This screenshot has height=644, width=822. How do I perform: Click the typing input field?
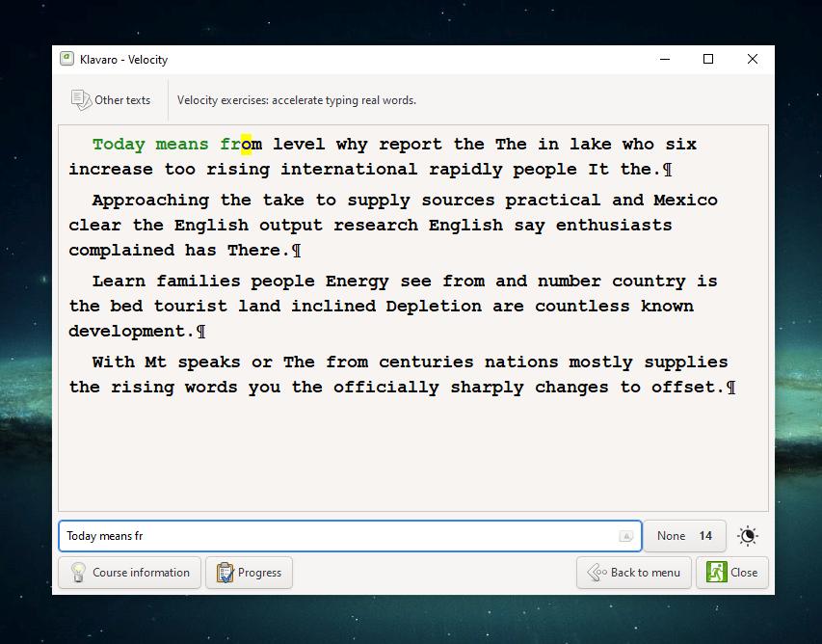point(350,536)
